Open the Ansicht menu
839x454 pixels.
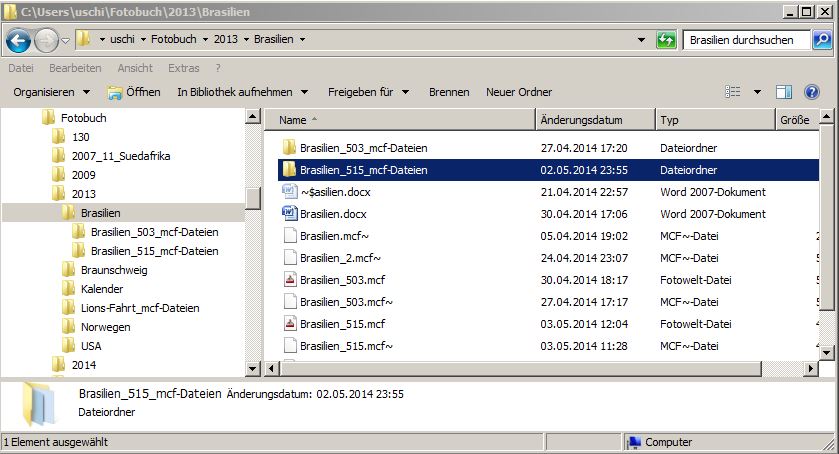135,68
